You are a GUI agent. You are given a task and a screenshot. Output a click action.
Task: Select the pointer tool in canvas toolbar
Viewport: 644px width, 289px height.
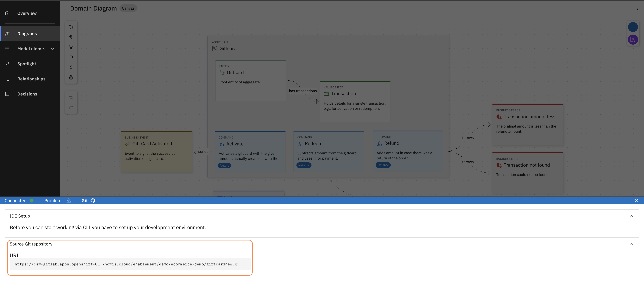click(71, 27)
